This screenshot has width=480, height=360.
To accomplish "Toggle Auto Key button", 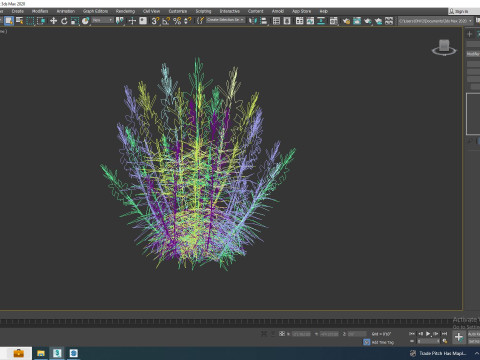I will (474, 334).
